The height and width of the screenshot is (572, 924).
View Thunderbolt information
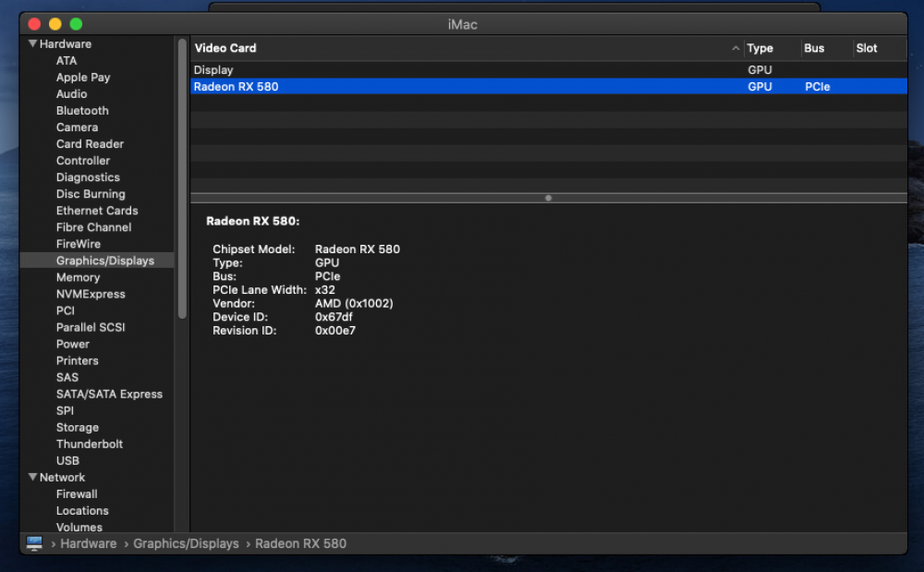(x=90, y=444)
